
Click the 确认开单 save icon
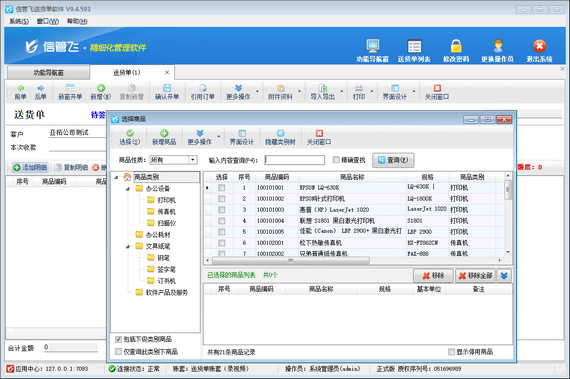(167, 88)
